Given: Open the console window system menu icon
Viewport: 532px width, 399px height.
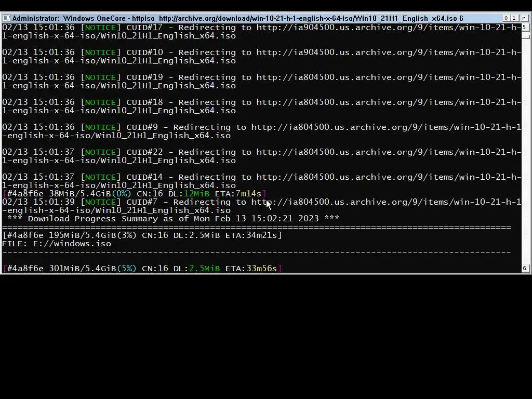Looking at the screenshot, I should pos(6,18).
